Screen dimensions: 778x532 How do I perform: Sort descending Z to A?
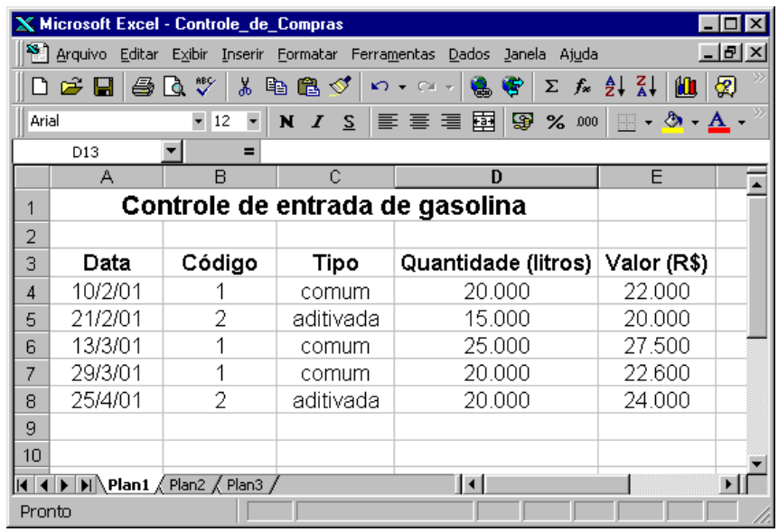tap(646, 88)
